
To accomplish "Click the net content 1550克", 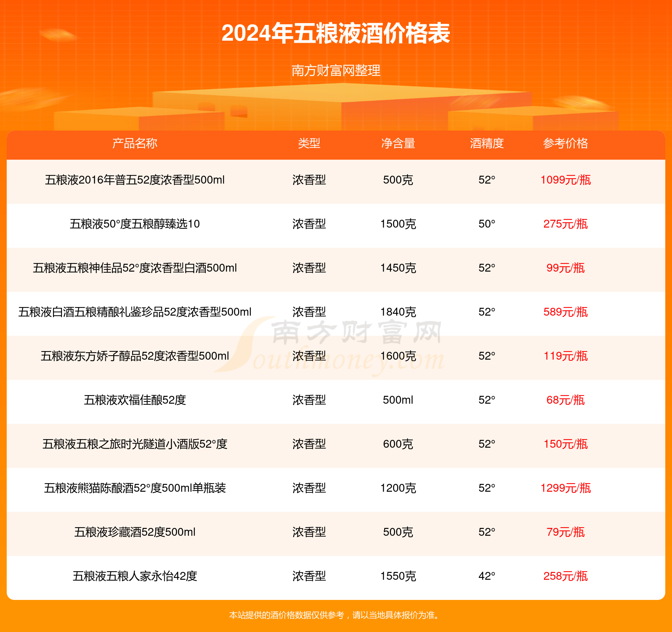I will coord(398,576).
